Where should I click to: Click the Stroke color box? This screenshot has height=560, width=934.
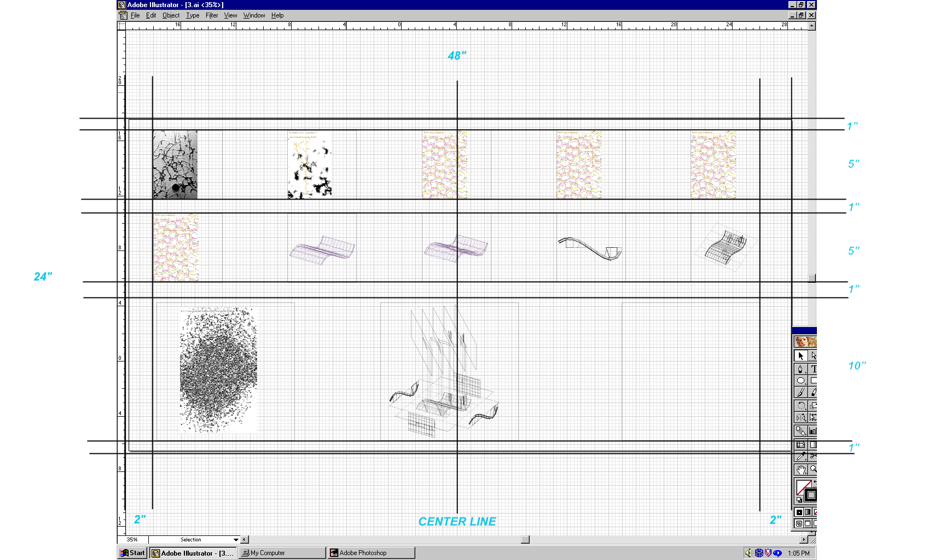[x=811, y=495]
